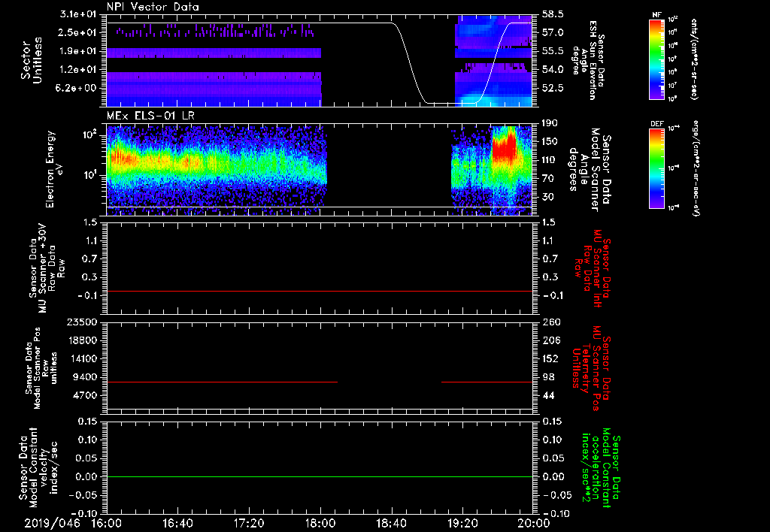Viewport: 770px width, 532px height.
Task: Click the 16:40 time axis label
Action: (x=177, y=523)
